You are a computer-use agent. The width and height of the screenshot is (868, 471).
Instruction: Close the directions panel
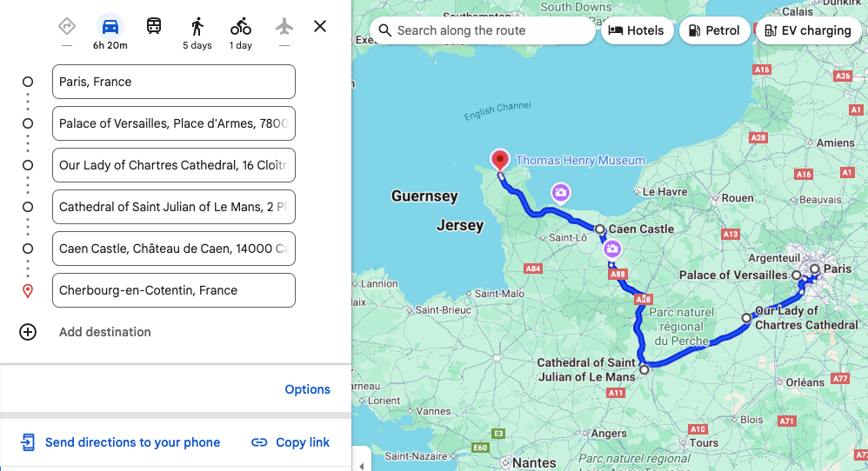click(x=320, y=26)
